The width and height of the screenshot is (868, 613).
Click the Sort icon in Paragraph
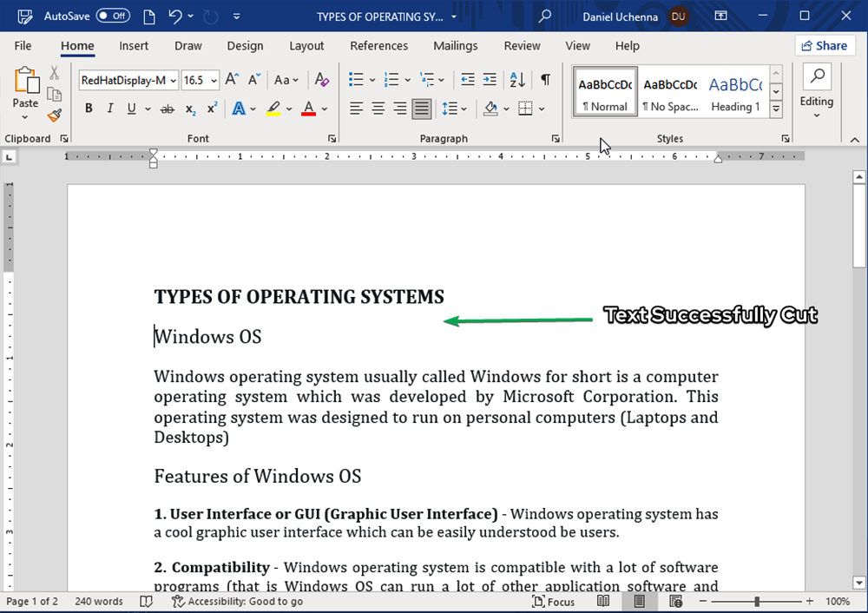click(x=517, y=80)
